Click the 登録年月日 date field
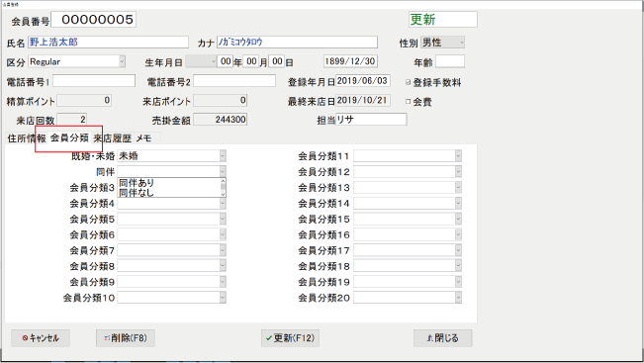Viewport: 644px width, 363px height. click(x=363, y=81)
